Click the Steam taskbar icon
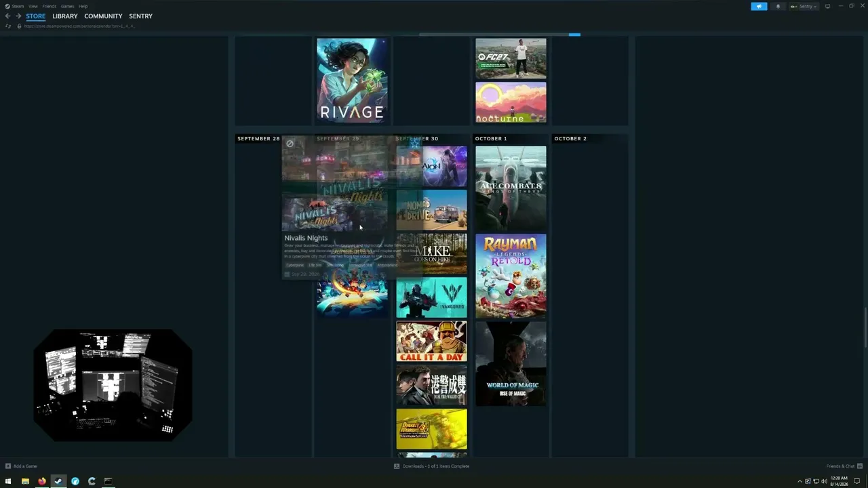Image resolution: width=868 pixels, height=488 pixels. [58, 481]
